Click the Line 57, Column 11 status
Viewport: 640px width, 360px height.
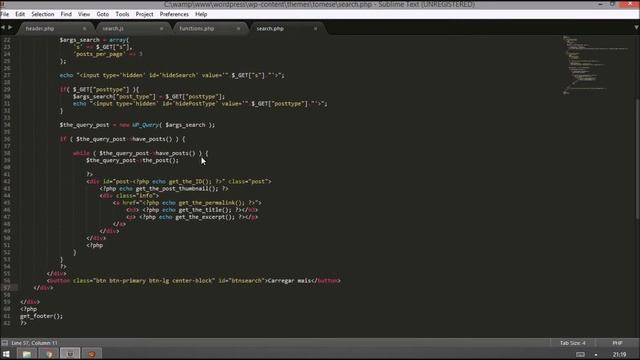pyautogui.click(x=34, y=343)
